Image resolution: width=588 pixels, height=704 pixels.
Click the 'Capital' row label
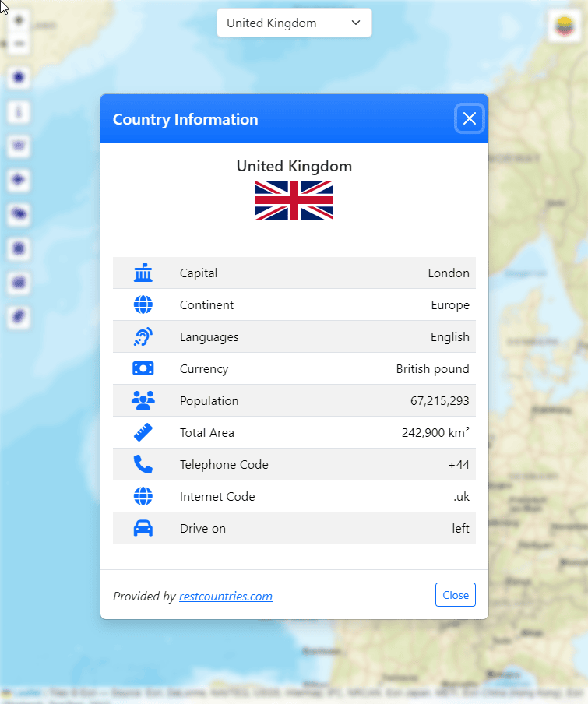click(199, 273)
